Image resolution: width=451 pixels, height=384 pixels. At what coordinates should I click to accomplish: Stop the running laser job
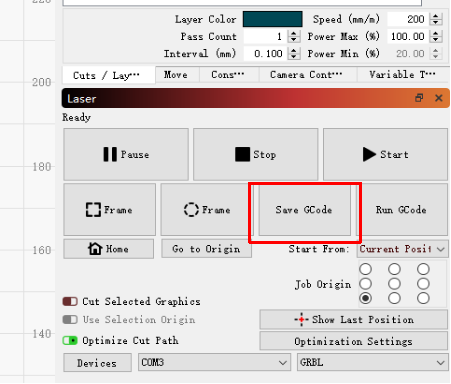[256, 155]
